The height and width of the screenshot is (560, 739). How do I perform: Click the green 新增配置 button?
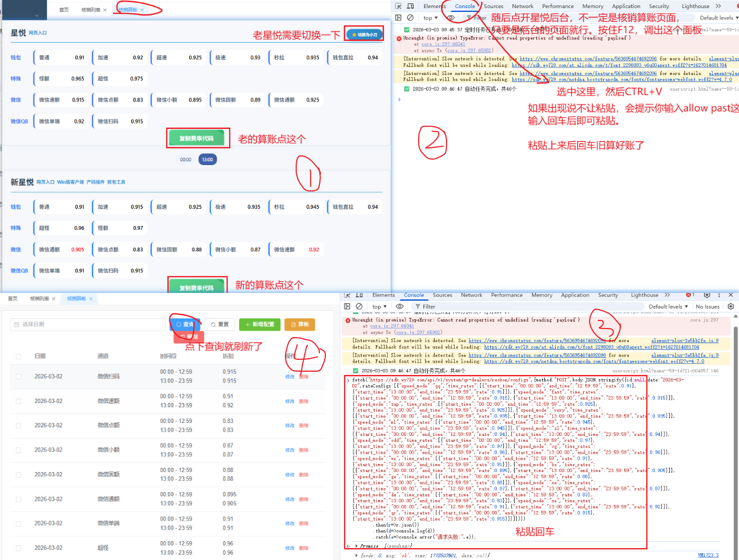[x=260, y=324]
